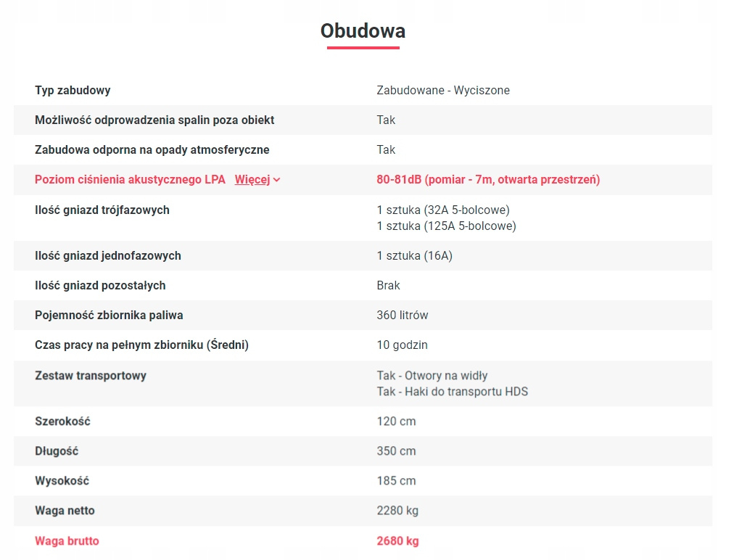
Task: Click the "Obudowa" section heading
Action: 363,31
